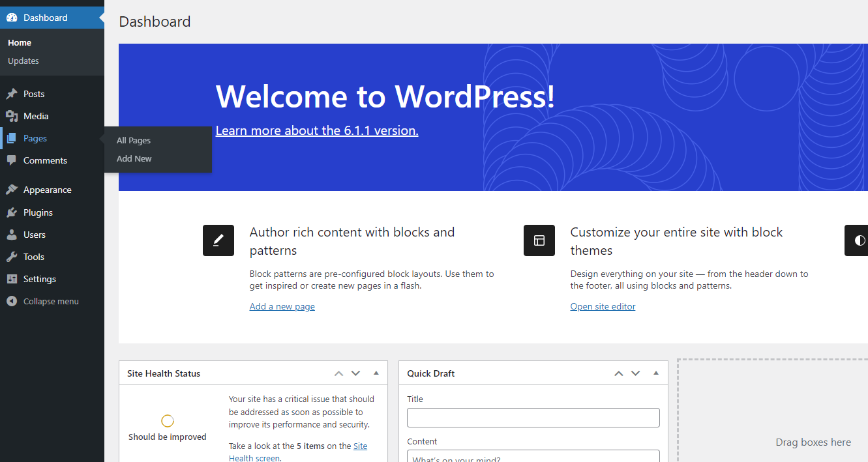The height and width of the screenshot is (462, 868).
Task: Click Add a new page link
Action: click(x=282, y=306)
